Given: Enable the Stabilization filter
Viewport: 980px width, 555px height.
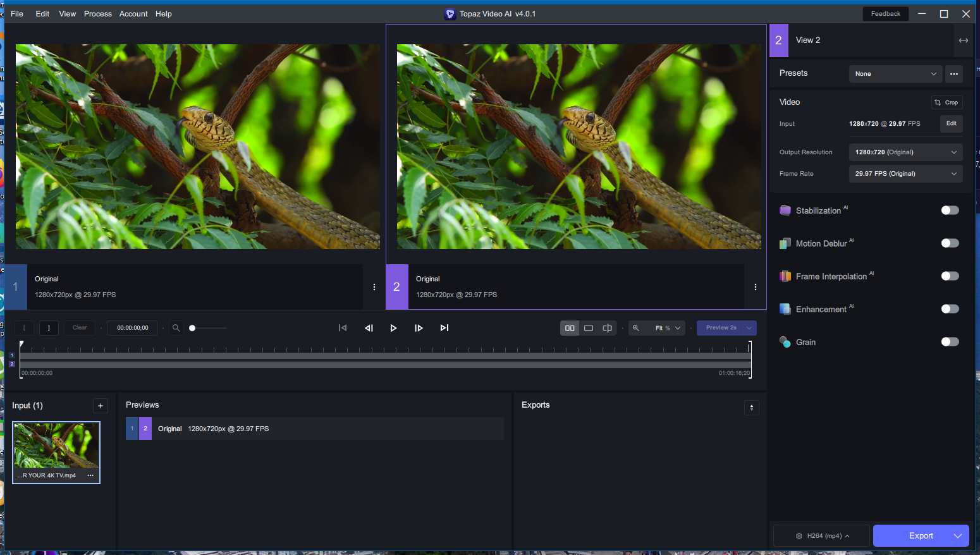Looking at the screenshot, I should pos(950,210).
